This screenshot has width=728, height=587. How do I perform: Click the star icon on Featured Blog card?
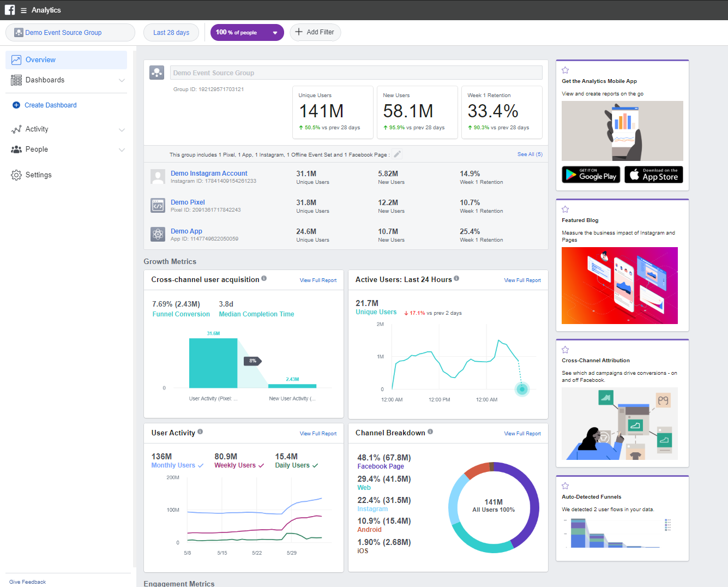[565, 209]
